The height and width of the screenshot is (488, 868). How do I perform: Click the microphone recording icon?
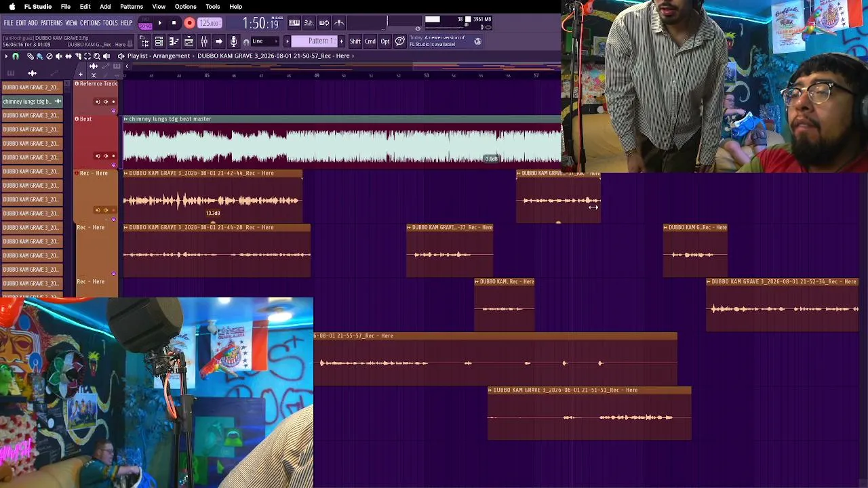[234, 42]
